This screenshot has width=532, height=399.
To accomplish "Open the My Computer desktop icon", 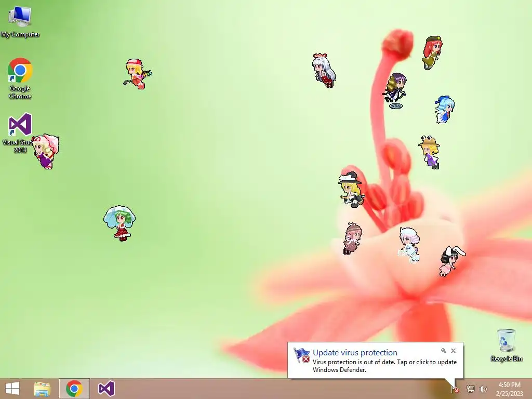I will (20, 21).
